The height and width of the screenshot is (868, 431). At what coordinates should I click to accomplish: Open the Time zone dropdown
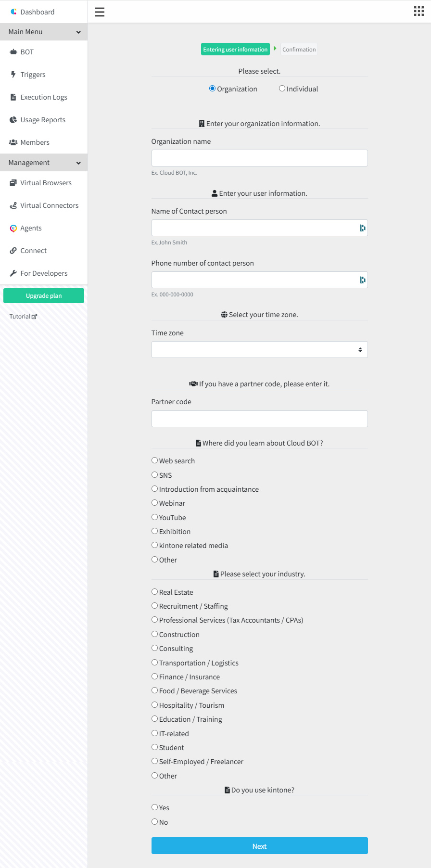coord(260,350)
